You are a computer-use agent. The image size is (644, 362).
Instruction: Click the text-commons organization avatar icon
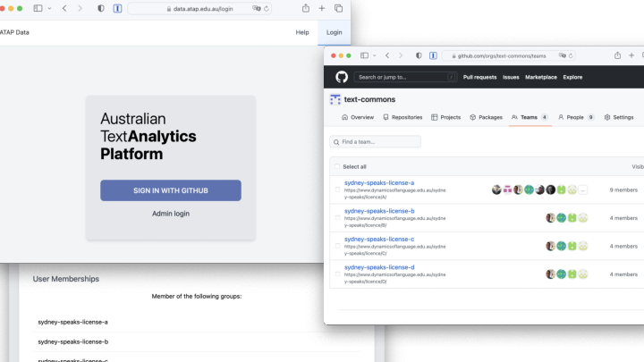(x=335, y=99)
